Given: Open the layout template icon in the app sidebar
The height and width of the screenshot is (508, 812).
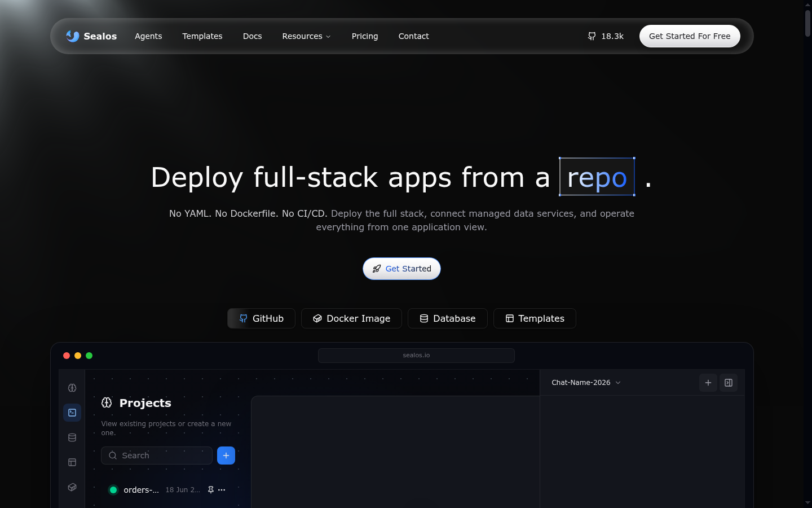Looking at the screenshot, I should point(72,462).
